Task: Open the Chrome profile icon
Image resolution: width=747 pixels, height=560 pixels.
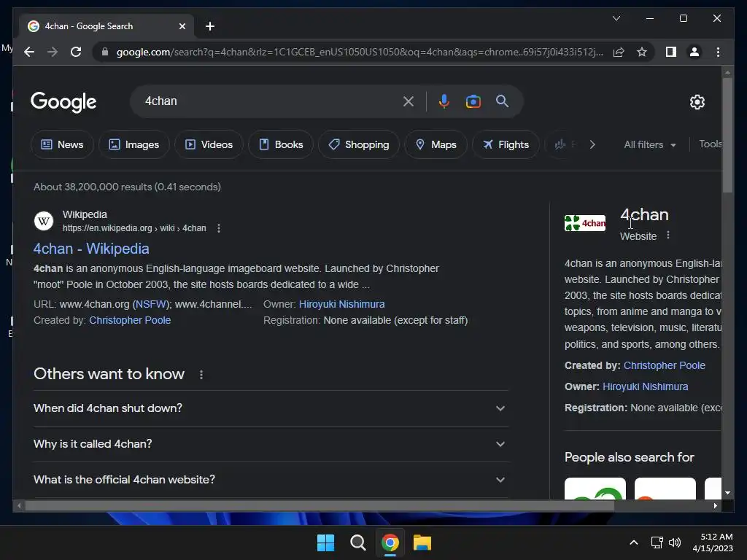Action: point(694,52)
